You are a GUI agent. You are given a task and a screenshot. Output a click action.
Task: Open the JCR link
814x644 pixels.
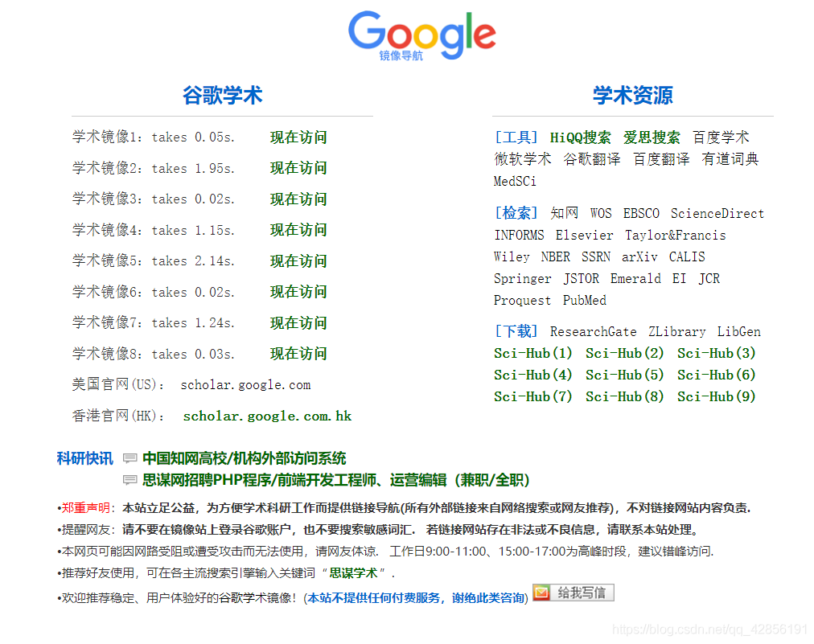(709, 279)
